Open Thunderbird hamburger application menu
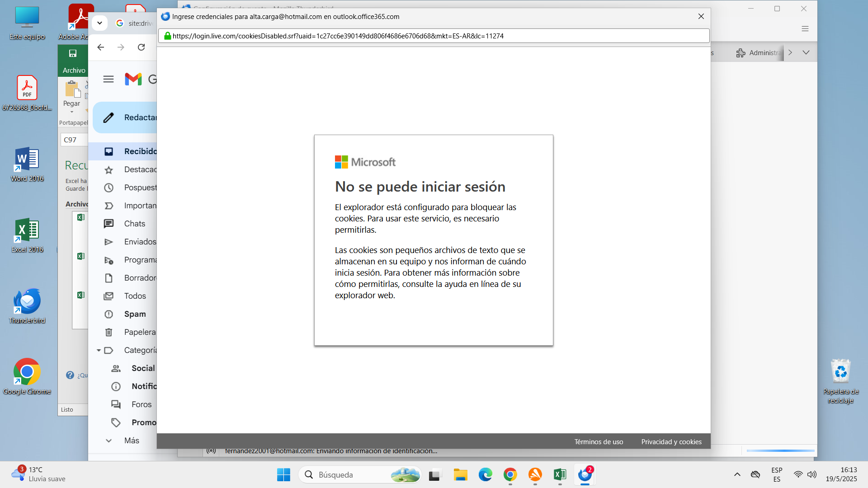The image size is (868, 488). [x=805, y=28]
